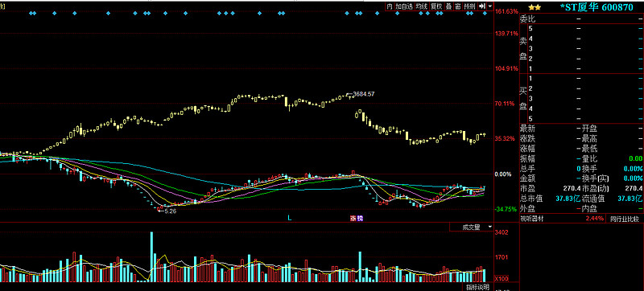The image size is (644, 291).
Task: Click the 流通值 label
Action: [593, 199]
